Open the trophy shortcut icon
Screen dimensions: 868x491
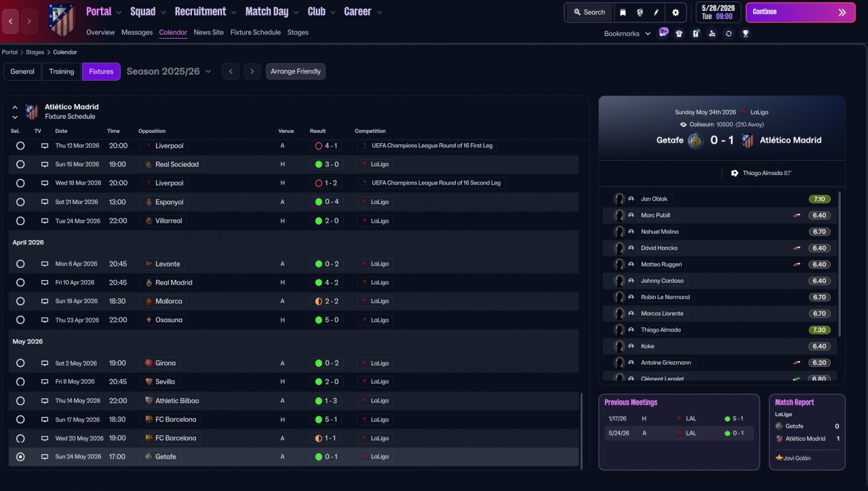[745, 33]
